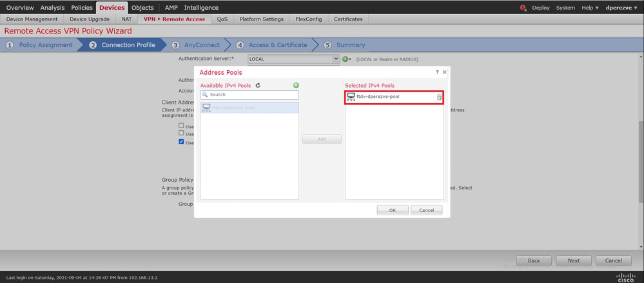Go to Device Upgrade tab
Screen dimensions: 644x283
coord(90,19)
